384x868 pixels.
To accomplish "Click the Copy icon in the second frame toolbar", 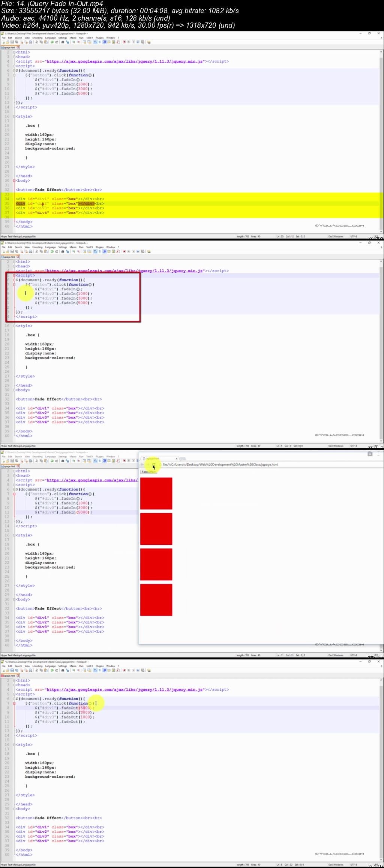I will point(41,251).
